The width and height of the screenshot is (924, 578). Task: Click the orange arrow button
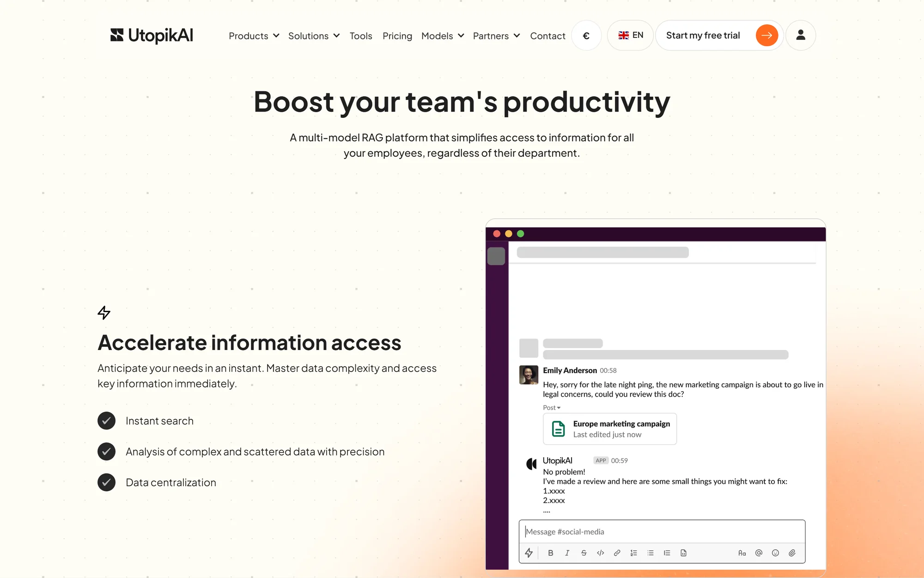click(x=766, y=35)
